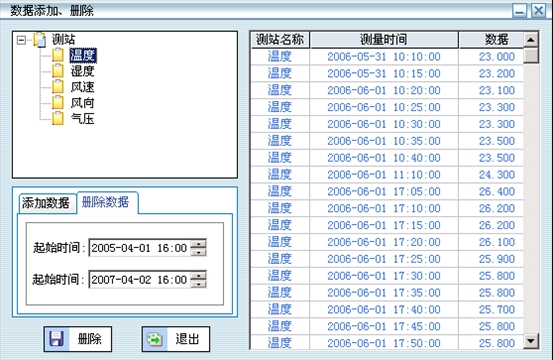Collapse the 测站 tree root node
Image resolution: width=553 pixels, height=360 pixels.
point(21,40)
